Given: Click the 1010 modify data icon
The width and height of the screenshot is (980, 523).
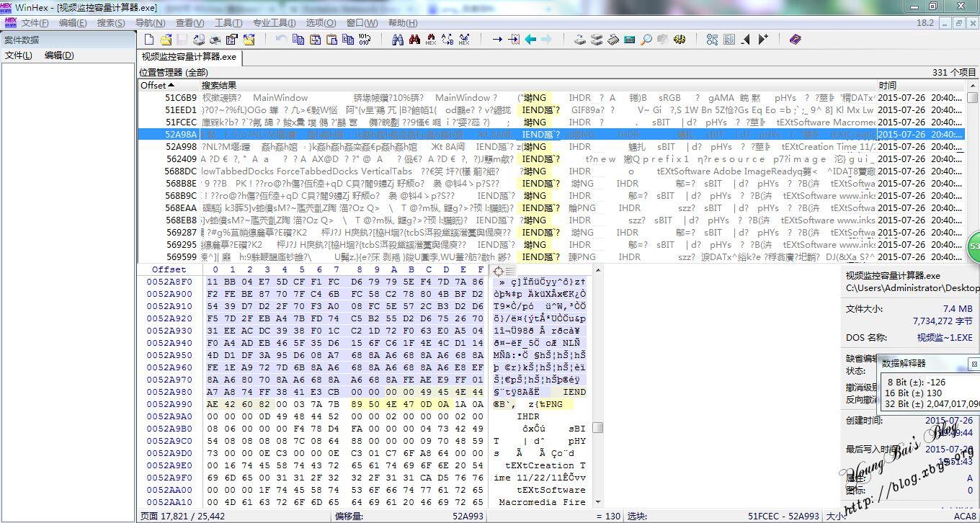Looking at the screenshot, I should point(365,40).
